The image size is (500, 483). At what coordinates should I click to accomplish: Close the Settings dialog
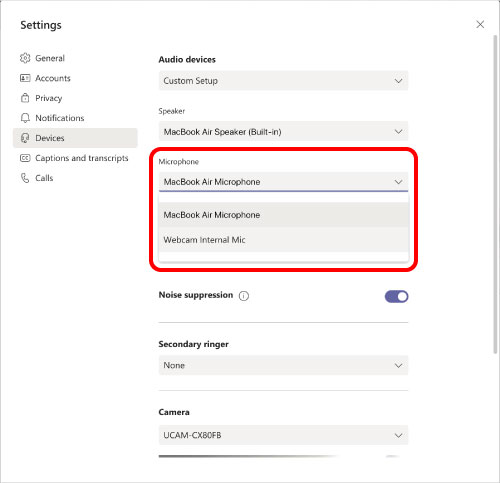pos(480,24)
